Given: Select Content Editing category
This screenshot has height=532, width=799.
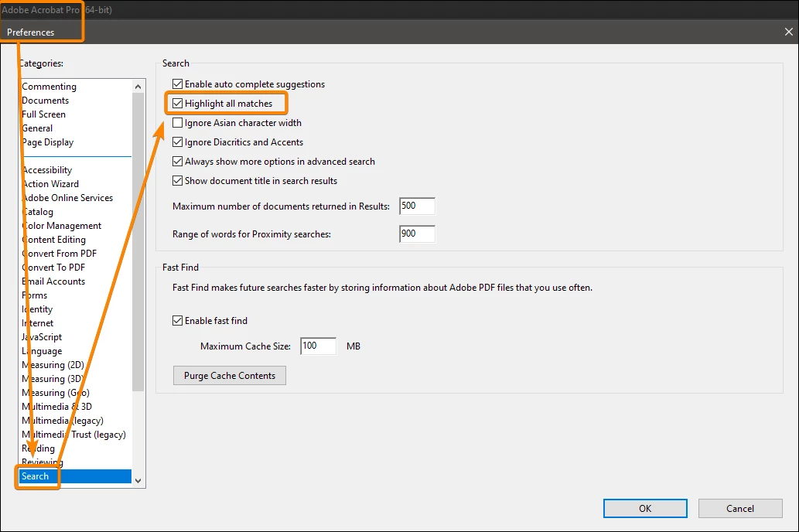Looking at the screenshot, I should (x=53, y=240).
